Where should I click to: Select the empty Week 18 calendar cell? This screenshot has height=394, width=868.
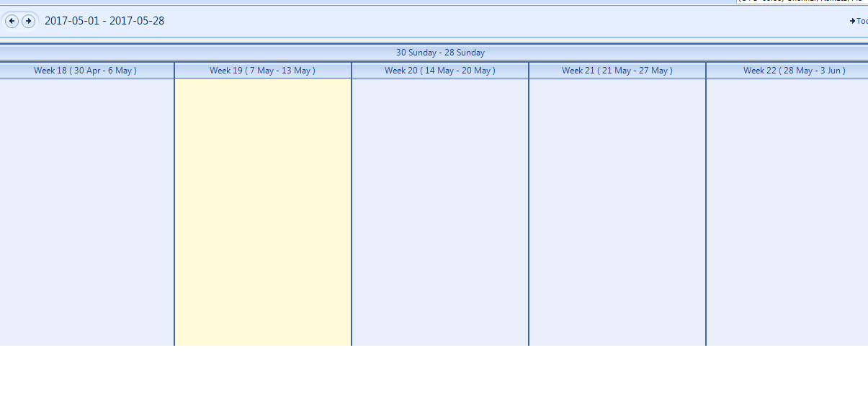86,212
